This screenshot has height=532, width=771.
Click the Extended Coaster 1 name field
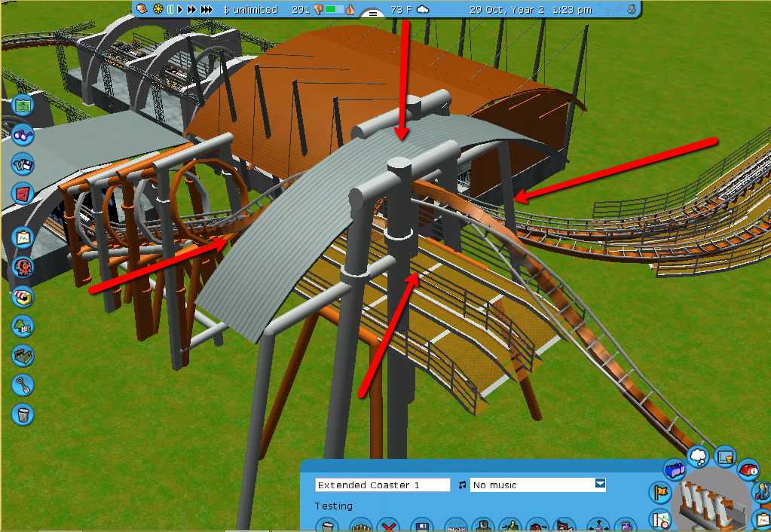point(382,485)
